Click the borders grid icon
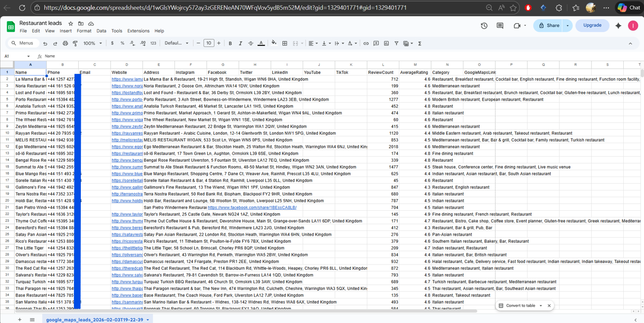This screenshot has width=644, height=323. tap(285, 43)
